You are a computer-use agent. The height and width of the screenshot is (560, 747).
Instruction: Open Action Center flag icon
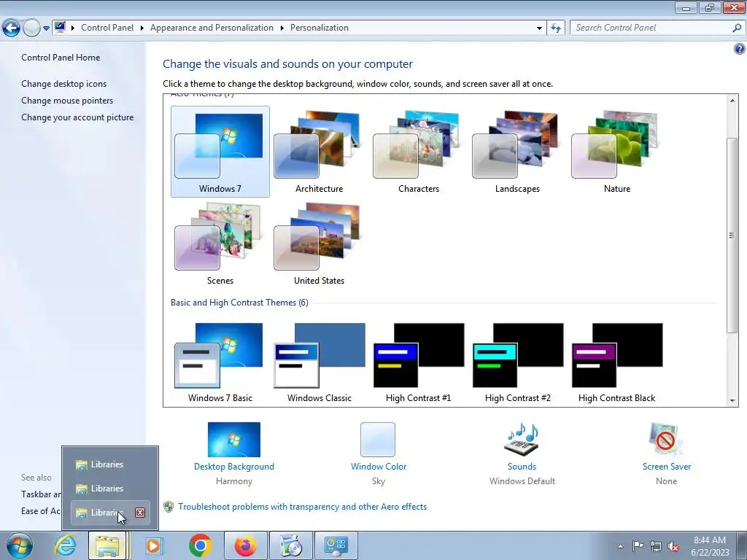pos(638,546)
